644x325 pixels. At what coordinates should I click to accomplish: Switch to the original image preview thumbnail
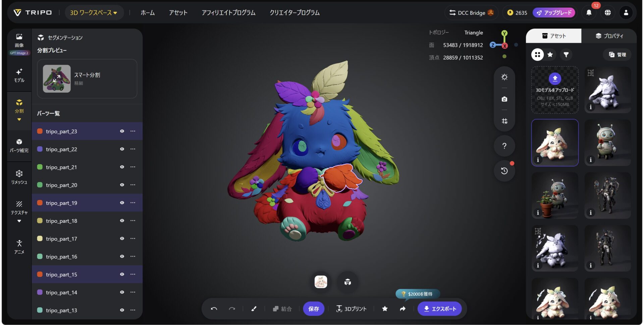click(321, 282)
